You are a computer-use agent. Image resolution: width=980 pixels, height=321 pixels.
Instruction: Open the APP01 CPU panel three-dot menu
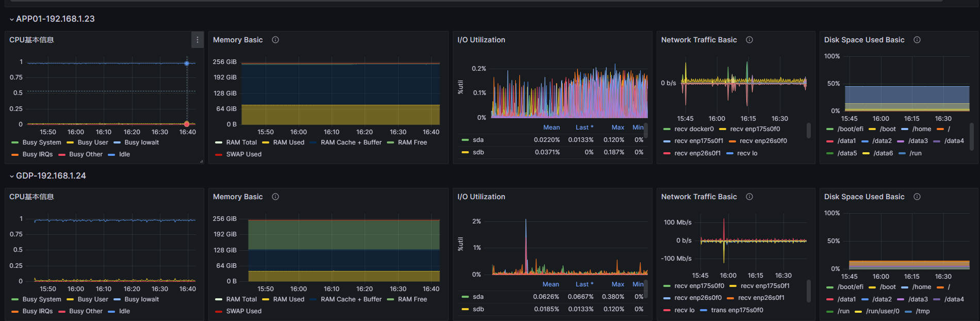tap(197, 40)
